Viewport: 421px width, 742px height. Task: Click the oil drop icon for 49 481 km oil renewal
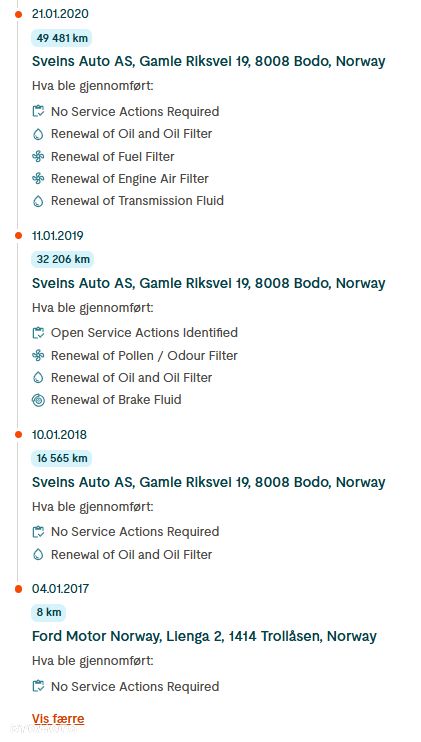coord(38,134)
